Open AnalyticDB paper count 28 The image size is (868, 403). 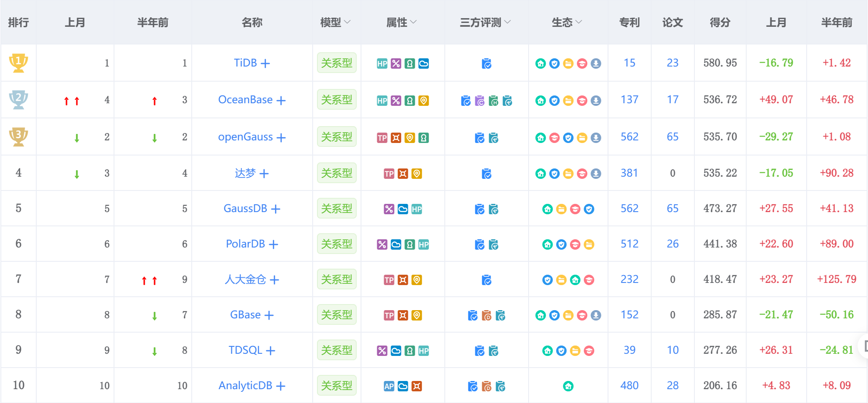click(673, 386)
